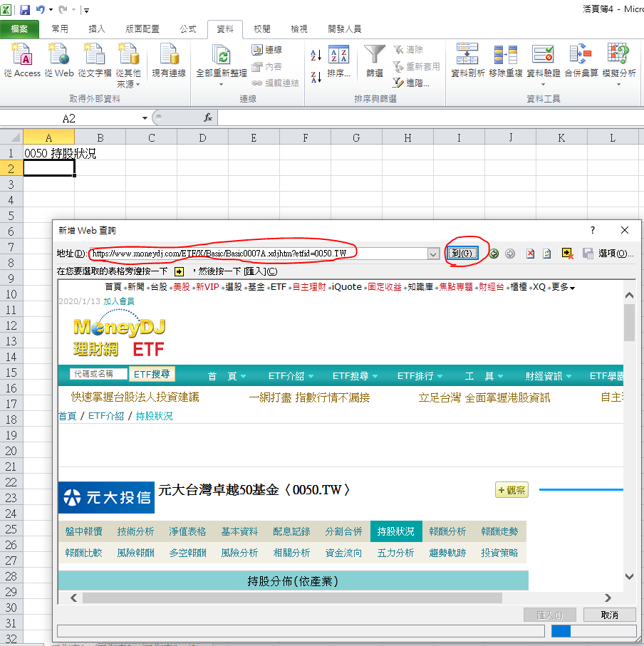
Task: Switch to the Insert ribbon tab
Action: (x=97, y=28)
